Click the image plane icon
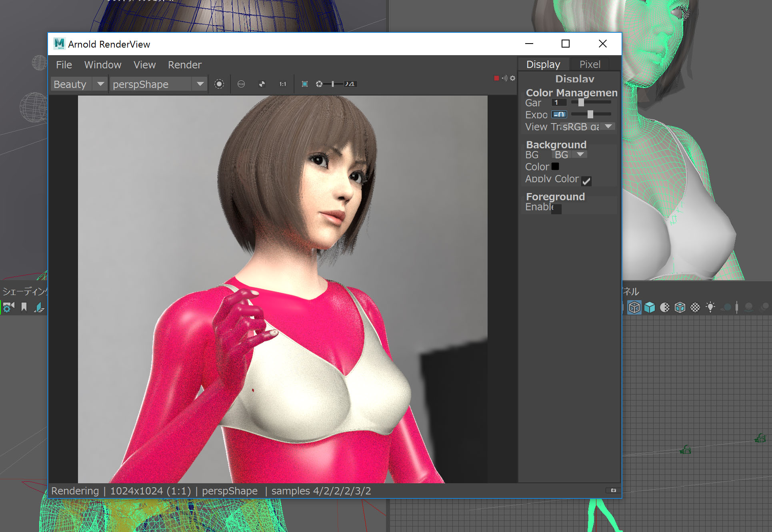 coord(39,307)
